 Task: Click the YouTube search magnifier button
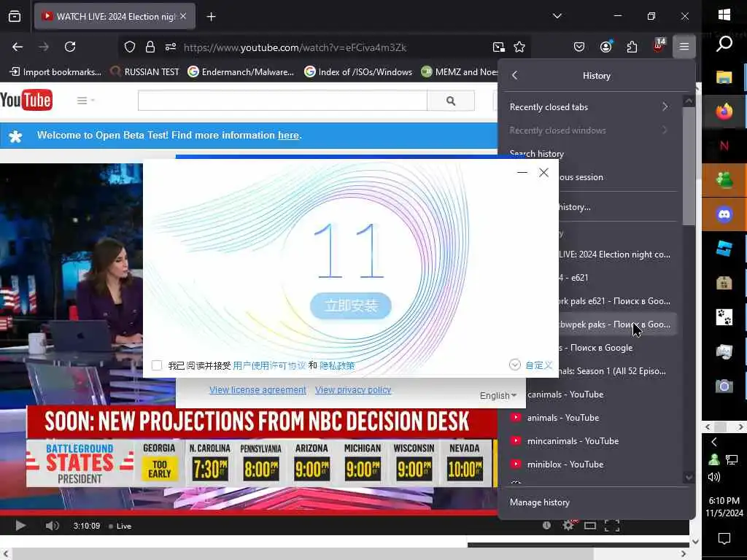(451, 101)
